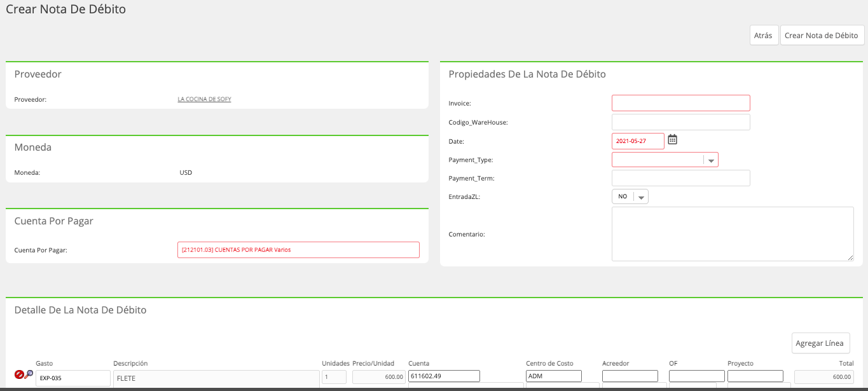Viewport: 868px width, 391px height.
Task: Click inside the Comentario text area
Action: click(733, 234)
